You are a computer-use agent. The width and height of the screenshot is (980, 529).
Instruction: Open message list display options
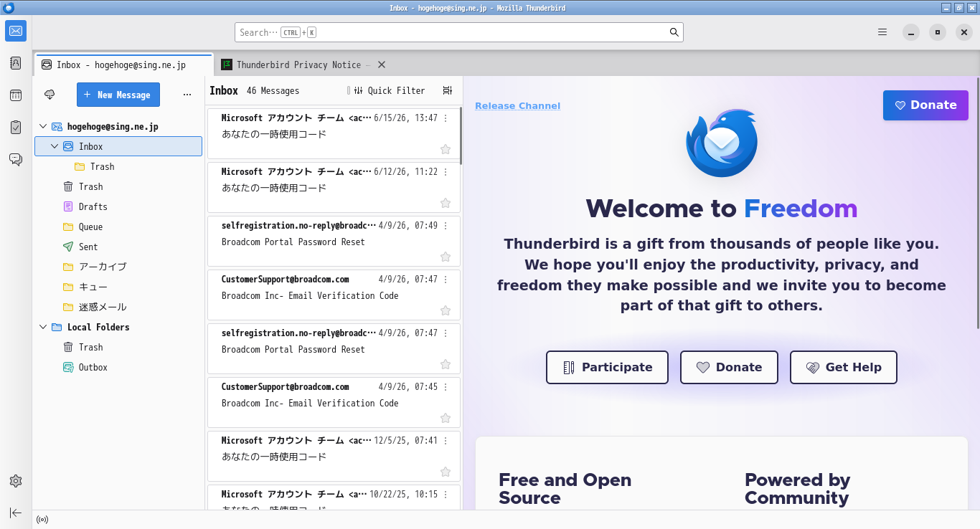pyautogui.click(x=448, y=90)
